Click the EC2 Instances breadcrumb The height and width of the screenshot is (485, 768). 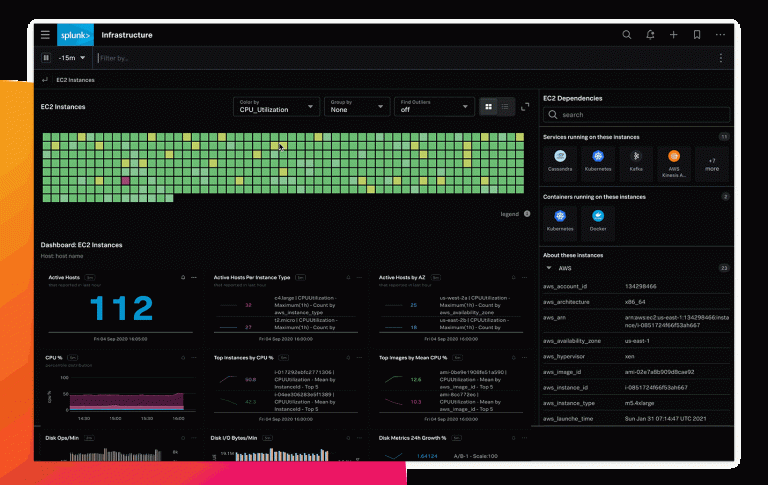[x=75, y=80]
